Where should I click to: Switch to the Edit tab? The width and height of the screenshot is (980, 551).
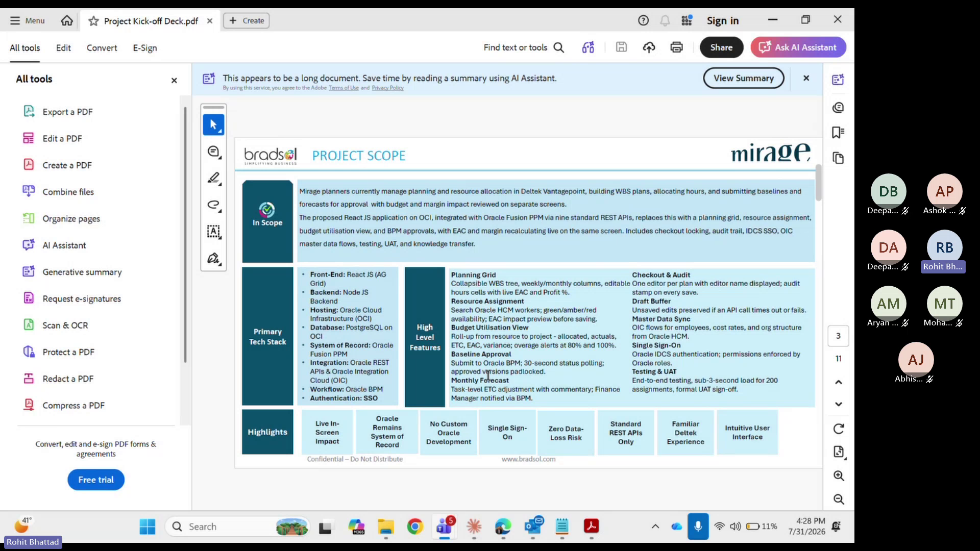[63, 47]
